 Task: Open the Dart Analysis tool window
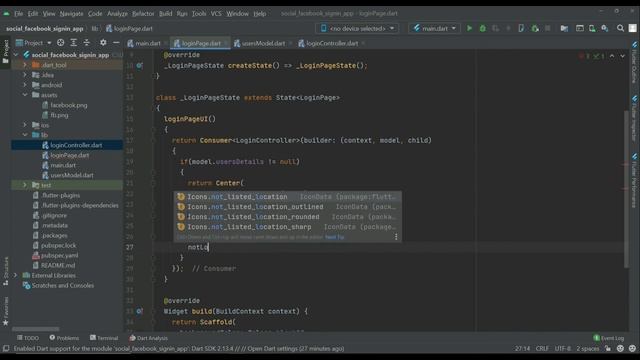[149, 338]
